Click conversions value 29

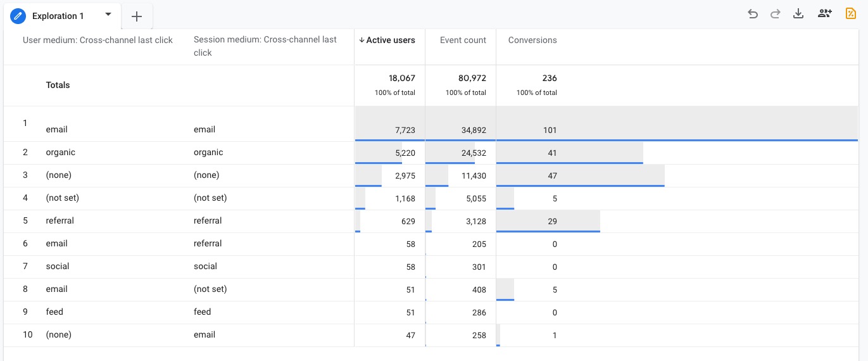[x=552, y=221]
